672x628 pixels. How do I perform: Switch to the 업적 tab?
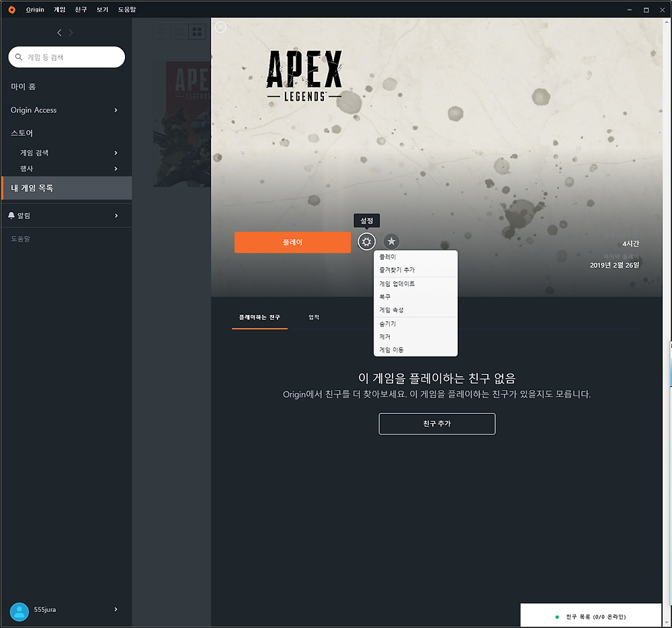314,318
